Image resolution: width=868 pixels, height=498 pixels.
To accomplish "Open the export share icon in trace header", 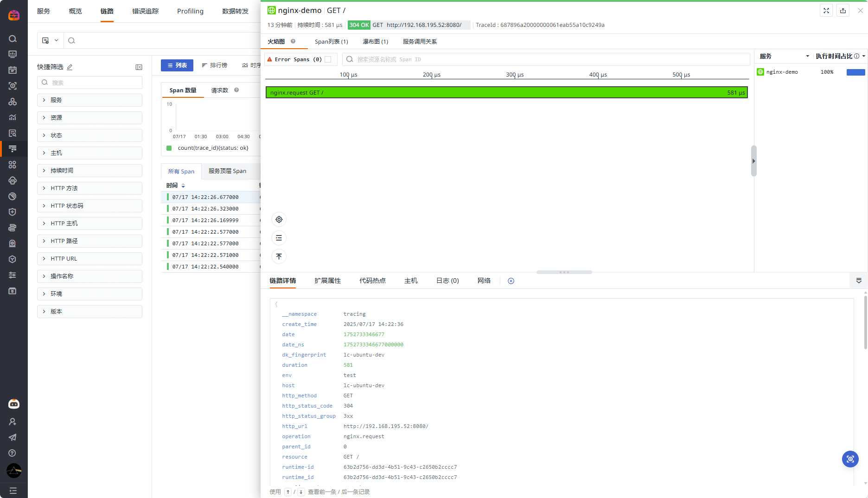I will pyautogui.click(x=843, y=11).
